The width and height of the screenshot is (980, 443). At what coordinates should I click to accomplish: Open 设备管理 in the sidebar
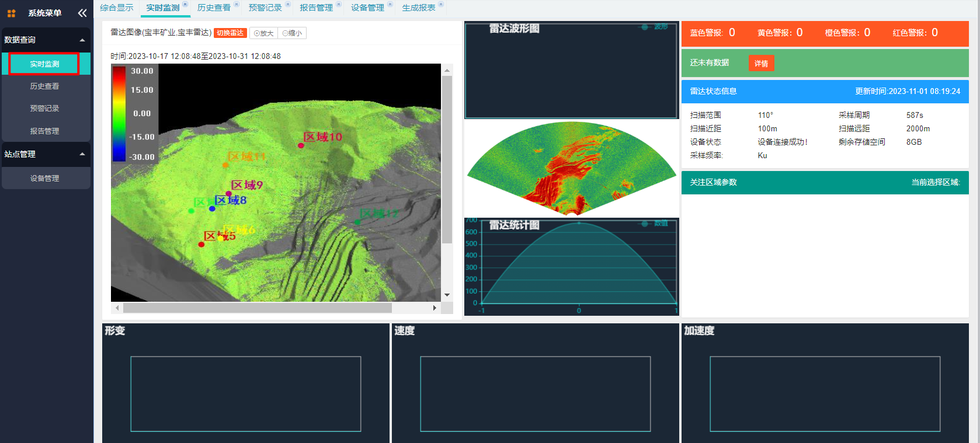(45, 179)
